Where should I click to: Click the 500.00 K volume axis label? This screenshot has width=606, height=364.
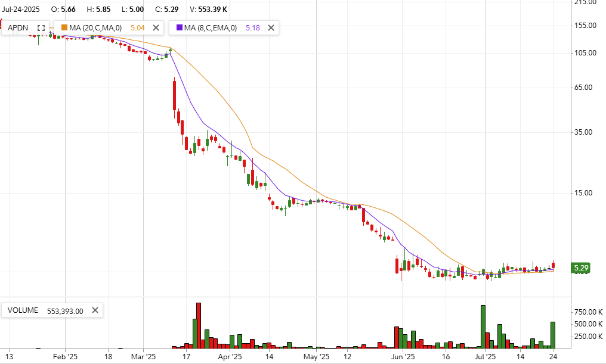pos(589,324)
